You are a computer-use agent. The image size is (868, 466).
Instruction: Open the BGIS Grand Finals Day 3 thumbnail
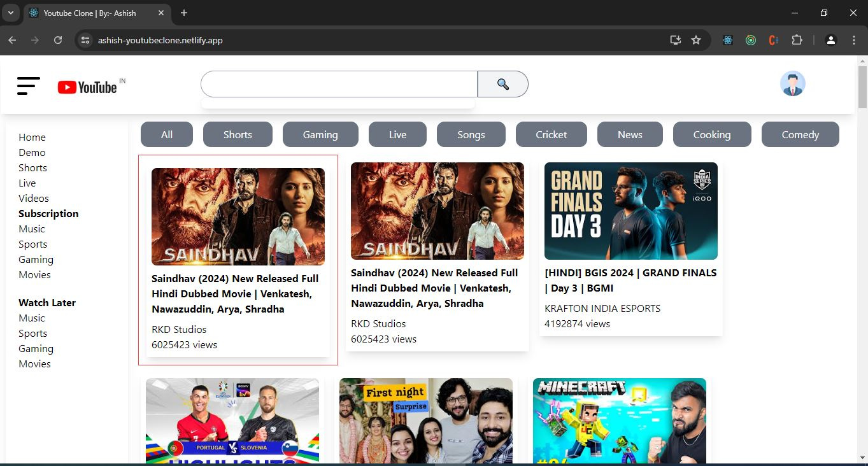(x=631, y=211)
